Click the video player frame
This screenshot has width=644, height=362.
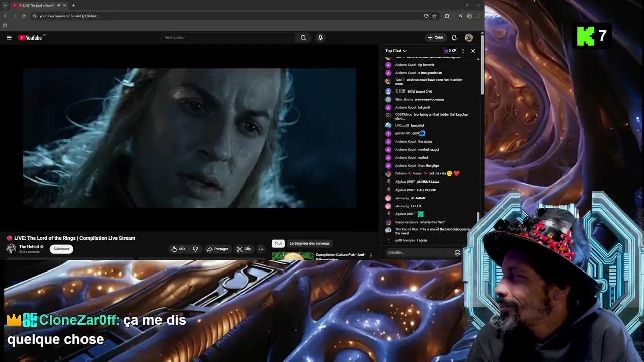click(189, 138)
